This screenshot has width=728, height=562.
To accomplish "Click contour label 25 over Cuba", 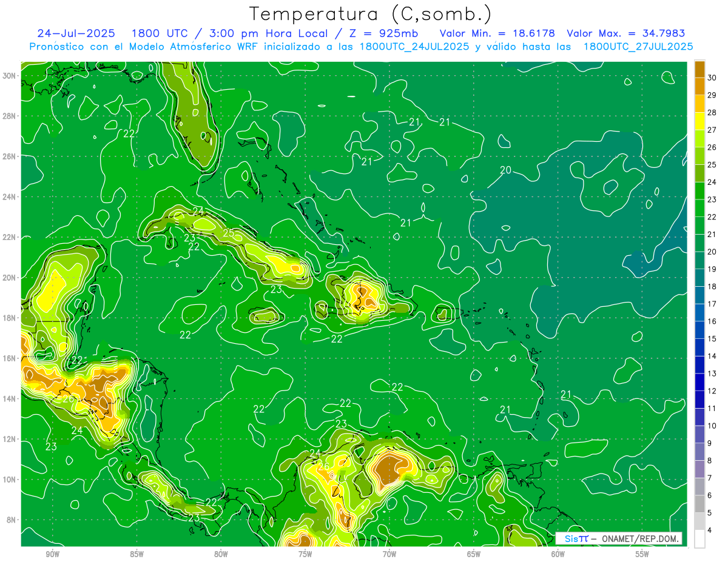I will pos(229,233).
